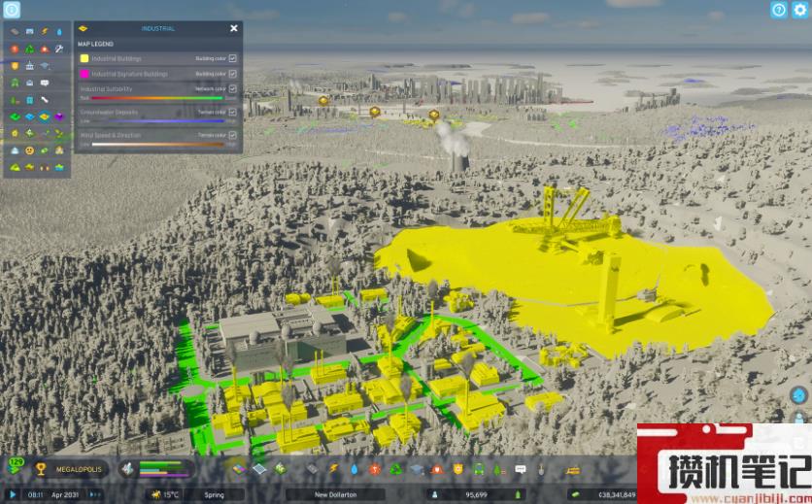812x504 pixels.
Task: Select the Police badge info view icon
Action: (15, 66)
